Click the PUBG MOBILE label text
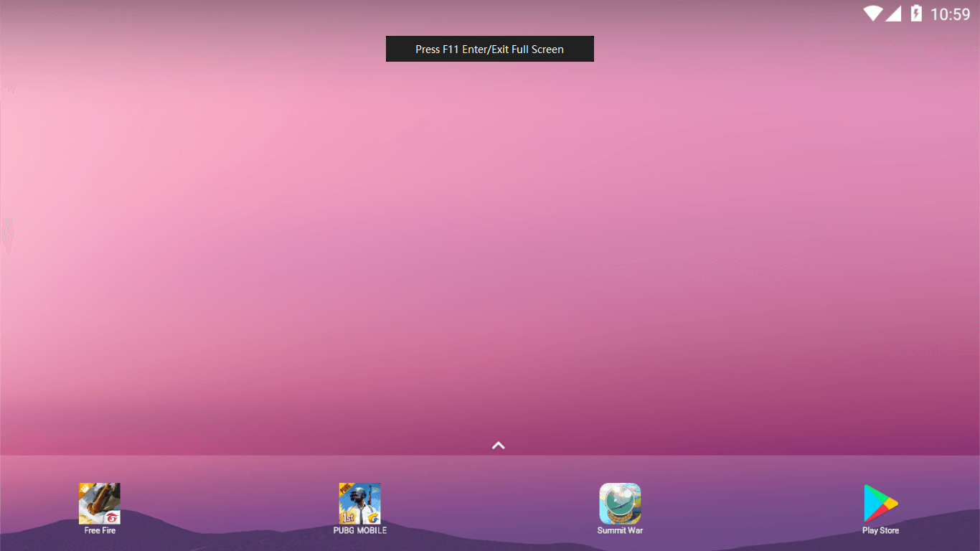 click(x=360, y=531)
